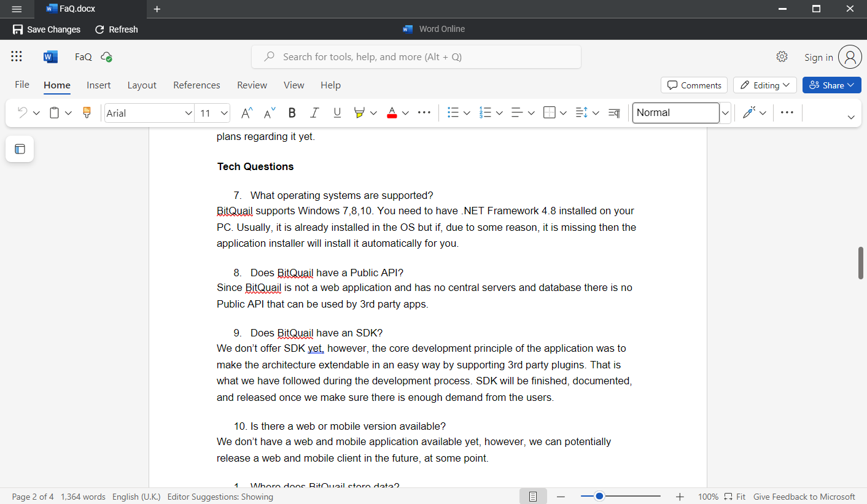Switch to the Layout tab
The image size is (867, 504).
(x=142, y=85)
